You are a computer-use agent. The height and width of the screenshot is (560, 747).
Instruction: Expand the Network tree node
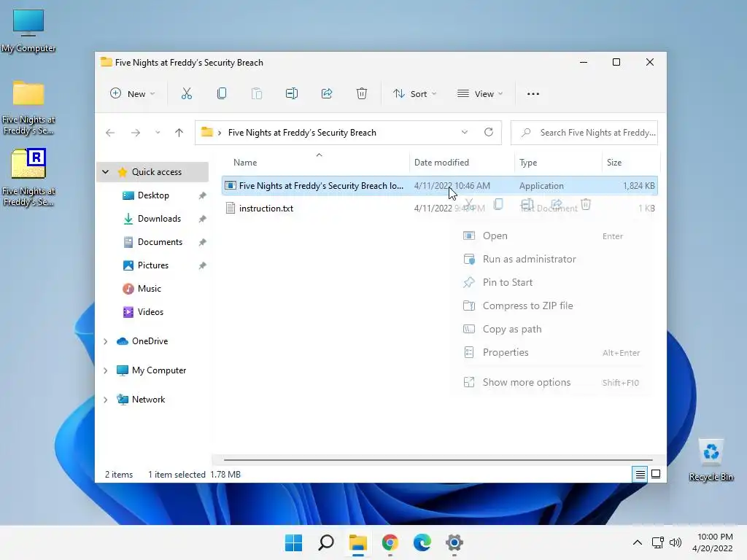point(106,400)
